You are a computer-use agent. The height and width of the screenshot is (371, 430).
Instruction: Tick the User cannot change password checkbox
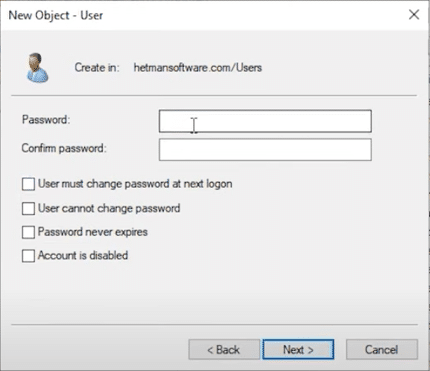click(x=28, y=209)
